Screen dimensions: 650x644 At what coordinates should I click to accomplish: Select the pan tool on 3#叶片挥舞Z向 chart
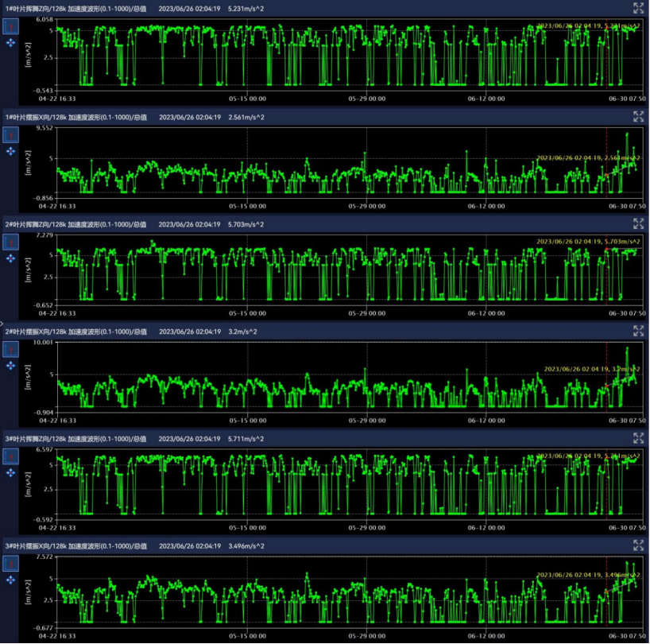pos(11,472)
